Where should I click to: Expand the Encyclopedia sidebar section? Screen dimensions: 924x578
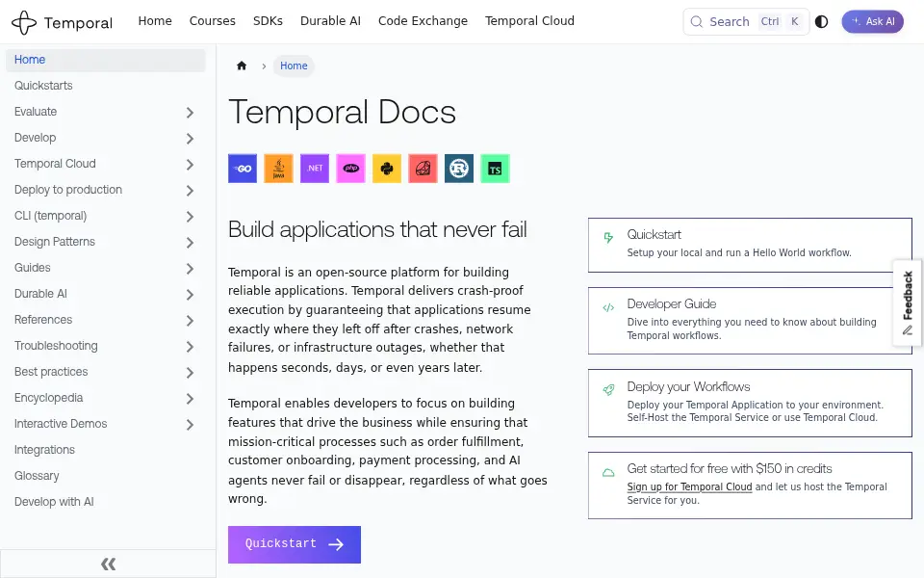coord(190,398)
